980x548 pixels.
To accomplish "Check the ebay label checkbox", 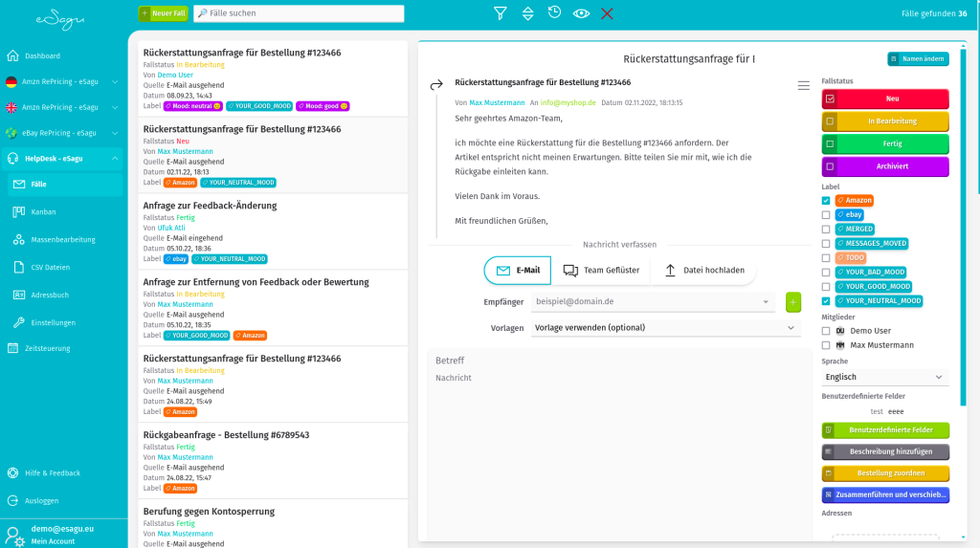I will point(826,215).
